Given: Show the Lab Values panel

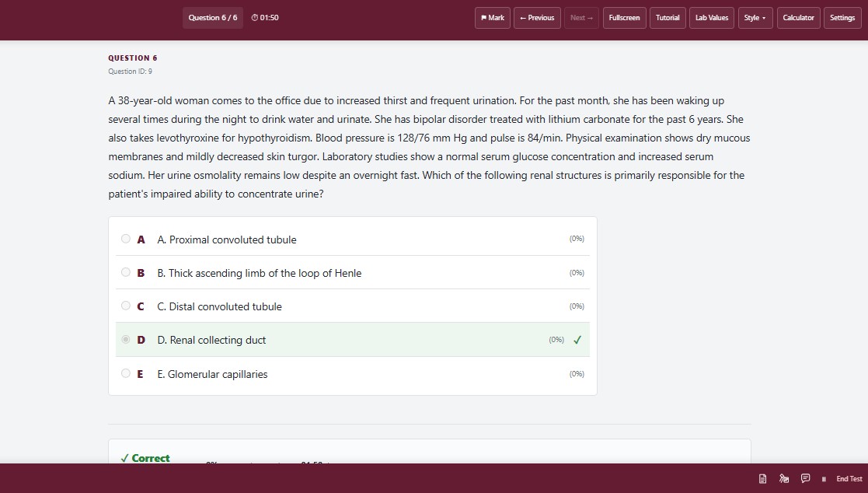Looking at the screenshot, I should pyautogui.click(x=712, y=18).
